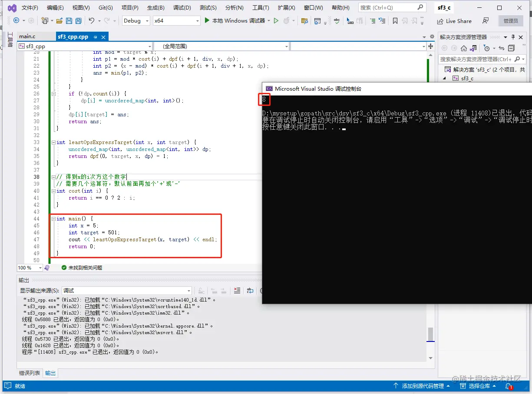Click the send feedback person icon
The image size is (532, 394).
coord(486,21)
